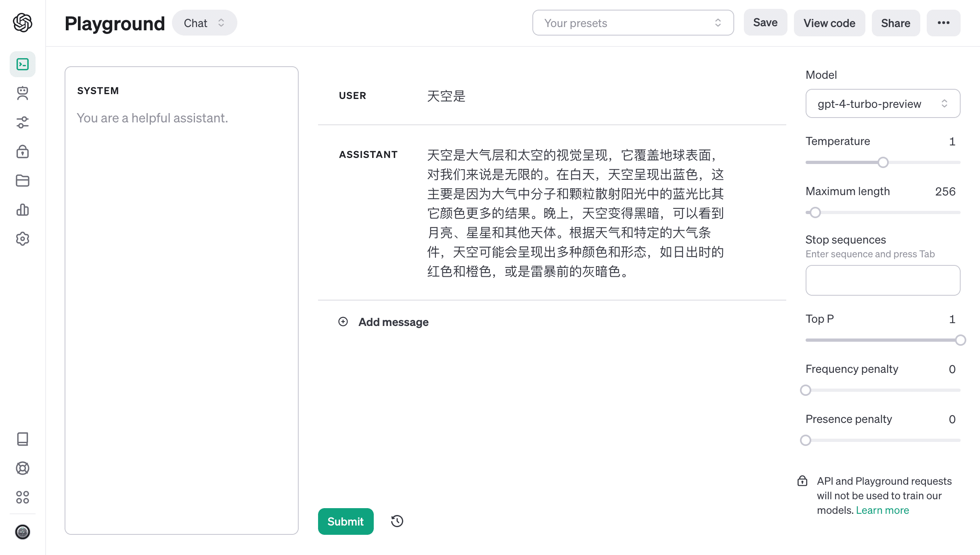Show request history clock icon

pos(397,521)
